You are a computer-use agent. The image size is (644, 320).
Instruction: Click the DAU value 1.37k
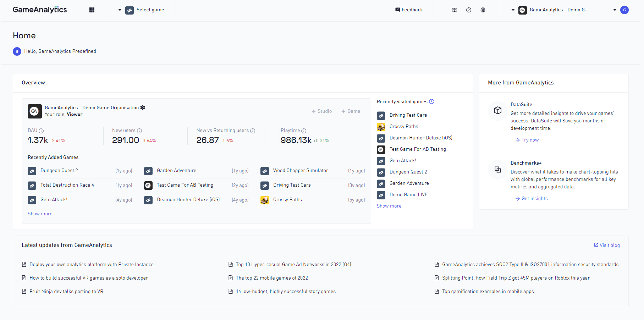point(38,140)
